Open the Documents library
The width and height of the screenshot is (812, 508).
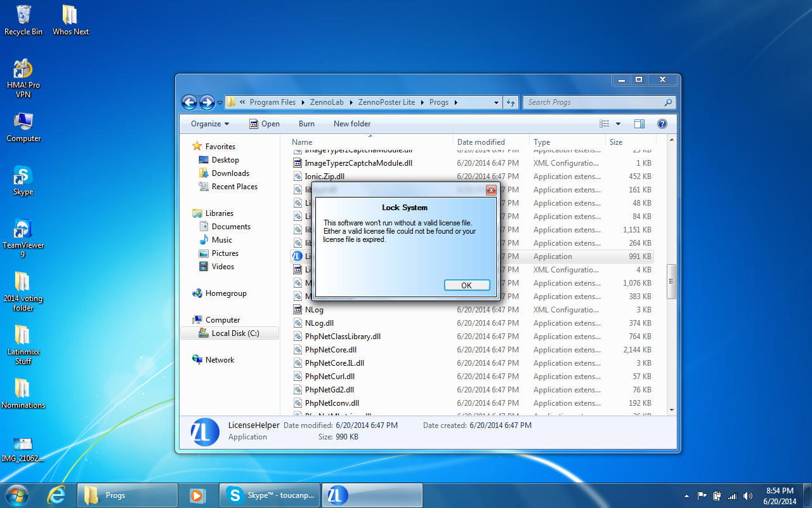231,227
